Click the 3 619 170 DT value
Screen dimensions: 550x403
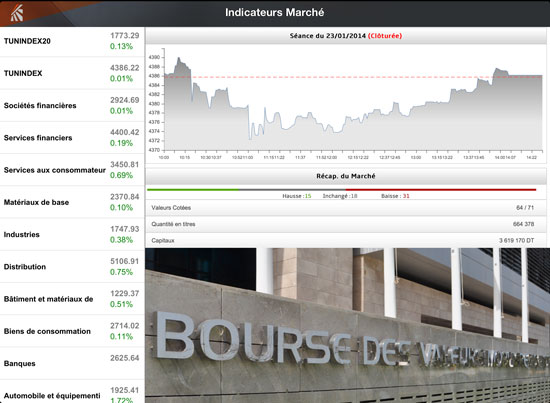516,240
